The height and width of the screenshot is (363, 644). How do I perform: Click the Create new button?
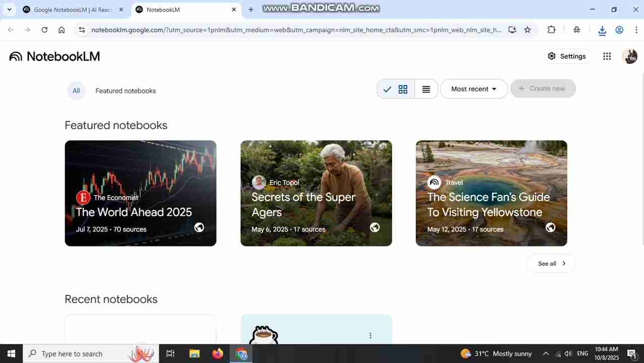543,88
